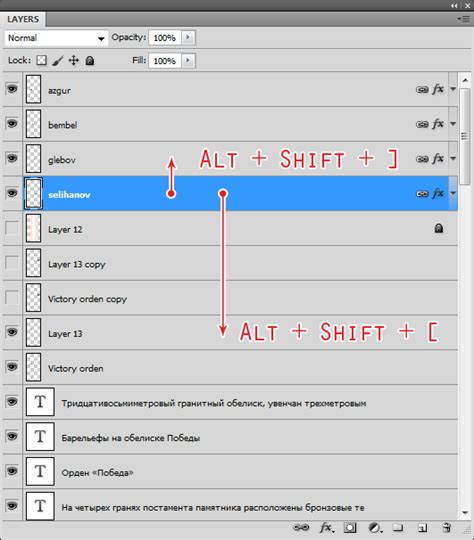This screenshot has width=474, height=540.
Task: Click the Lock position move icon
Action: pos(73,61)
